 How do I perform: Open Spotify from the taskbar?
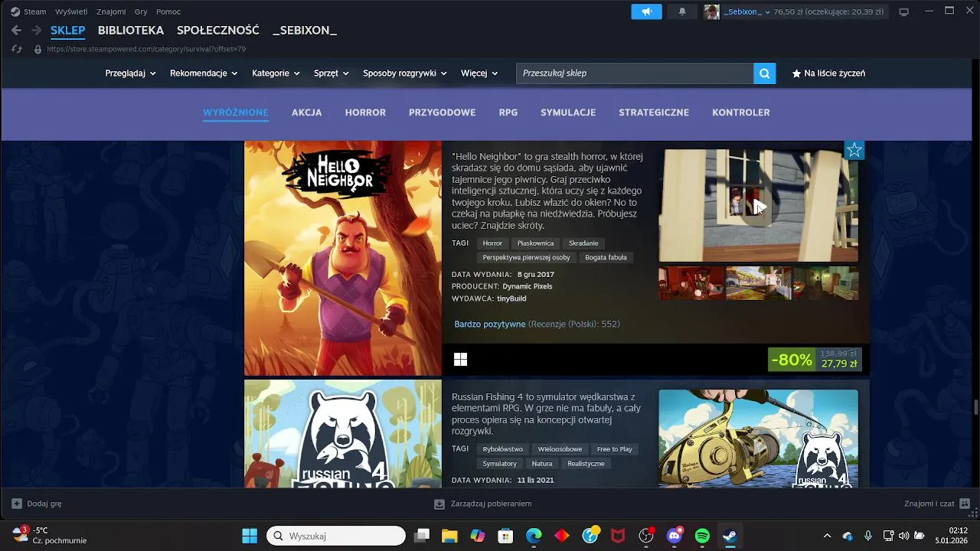pos(702,536)
